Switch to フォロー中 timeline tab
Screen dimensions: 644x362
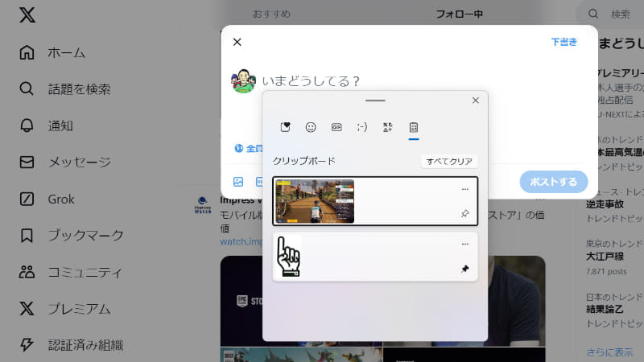click(459, 14)
